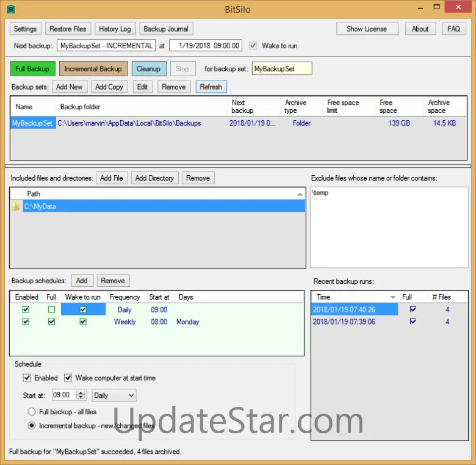Click the backup folder path C:\Users\marvin\AppData...
Screen dimensions: 476x465
(129, 123)
